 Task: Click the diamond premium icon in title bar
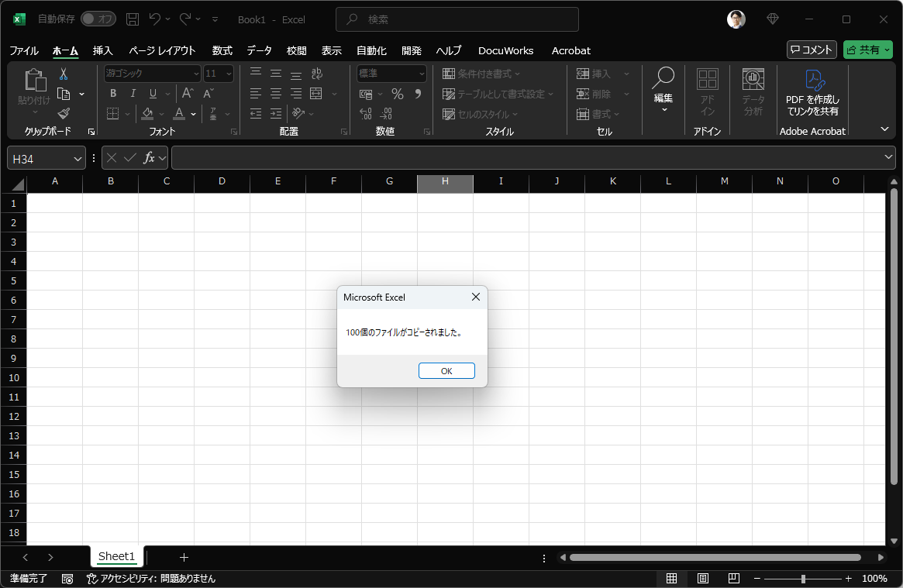(773, 19)
